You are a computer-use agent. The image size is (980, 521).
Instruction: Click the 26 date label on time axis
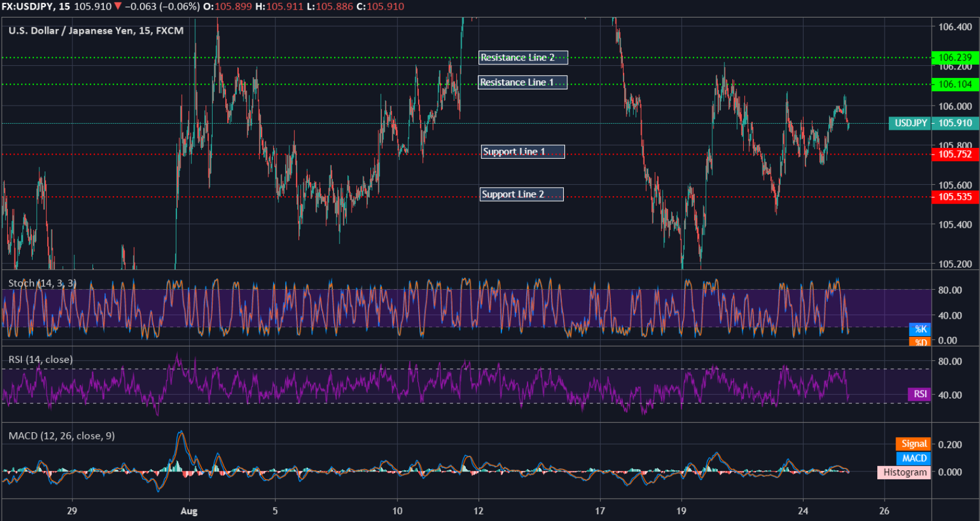coord(885,511)
